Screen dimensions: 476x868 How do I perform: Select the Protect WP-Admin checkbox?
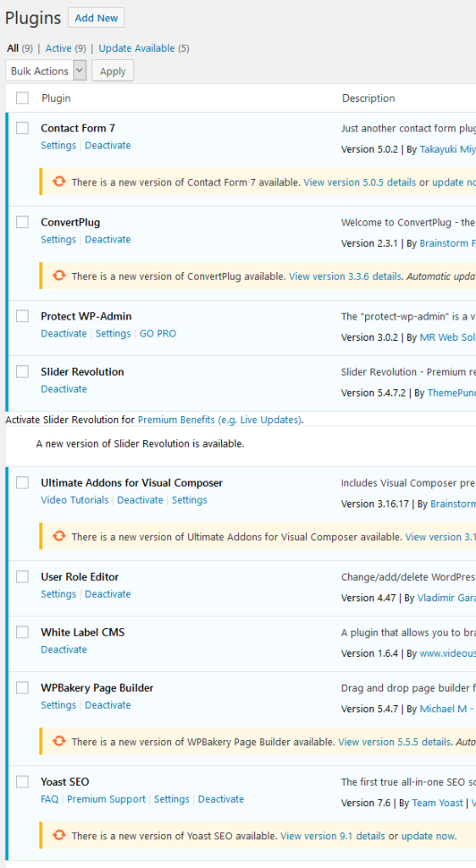coord(22,316)
